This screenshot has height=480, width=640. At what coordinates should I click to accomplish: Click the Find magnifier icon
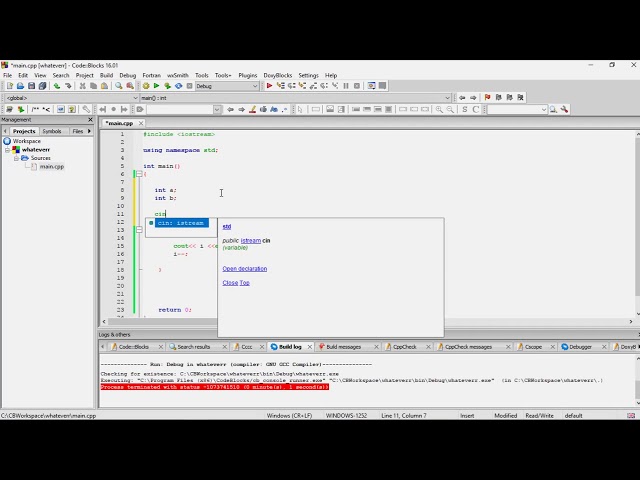click(119, 86)
